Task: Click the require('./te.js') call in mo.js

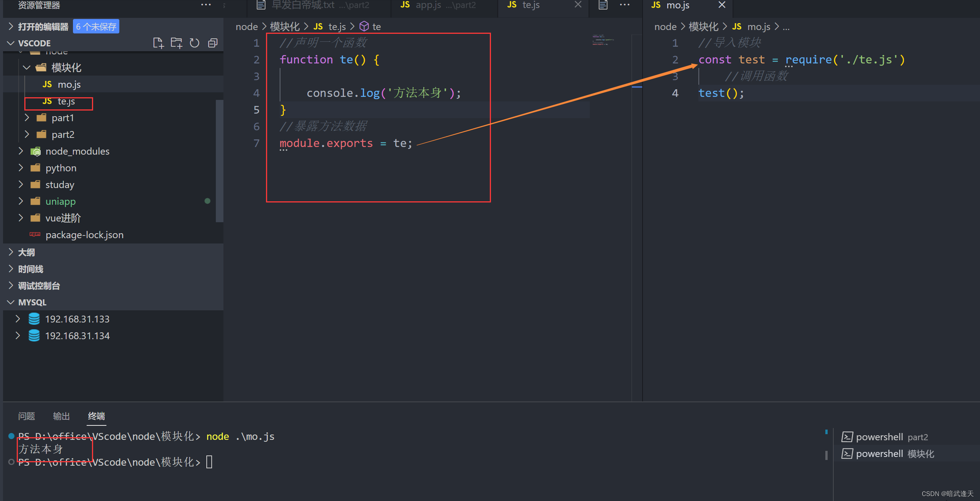Action: [x=845, y=59]
